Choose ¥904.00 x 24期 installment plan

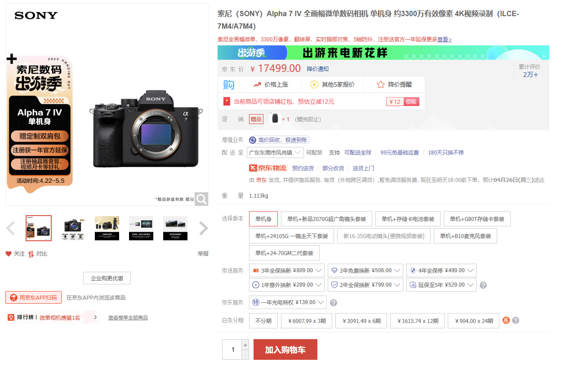coord(473,321)
